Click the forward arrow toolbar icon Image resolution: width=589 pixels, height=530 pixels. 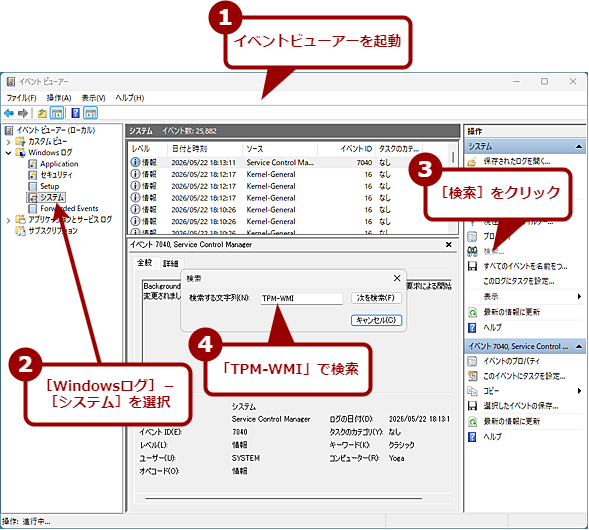click(23, 113)
